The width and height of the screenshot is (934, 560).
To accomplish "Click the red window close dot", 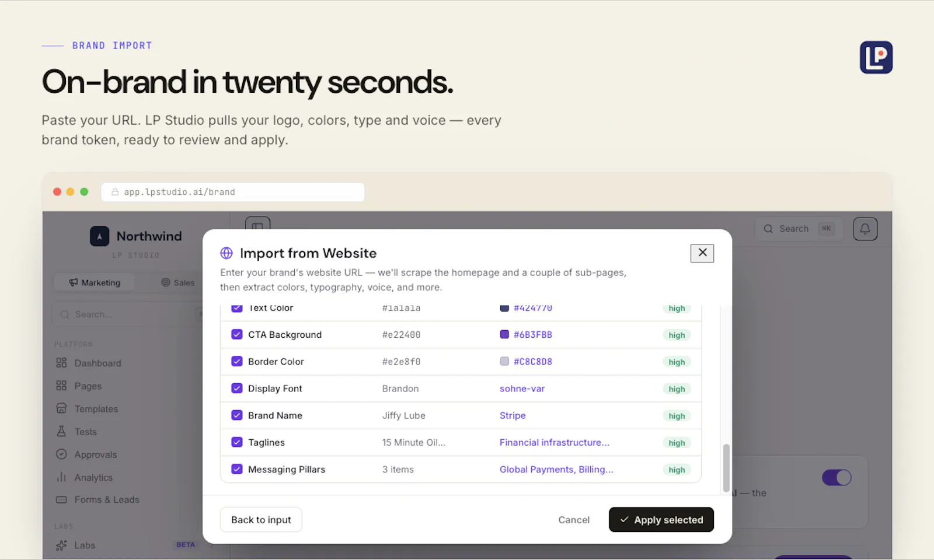I will (57, 192).
